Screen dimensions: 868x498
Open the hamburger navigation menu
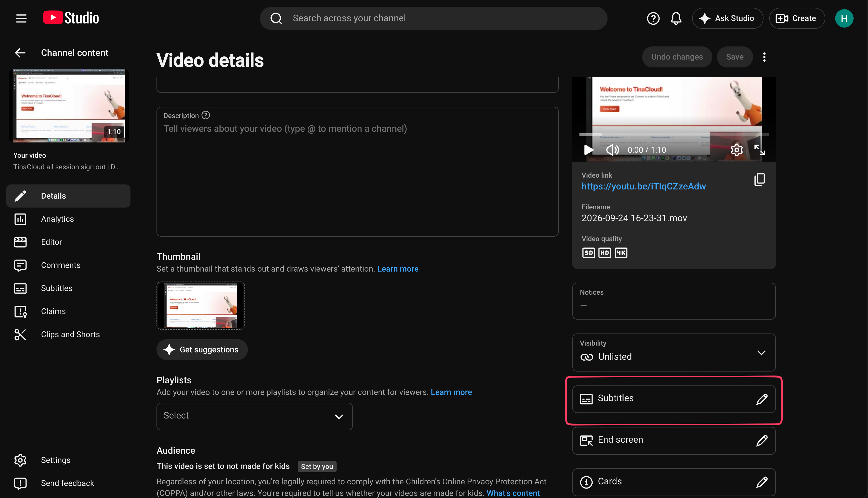[x=21, y=18]
